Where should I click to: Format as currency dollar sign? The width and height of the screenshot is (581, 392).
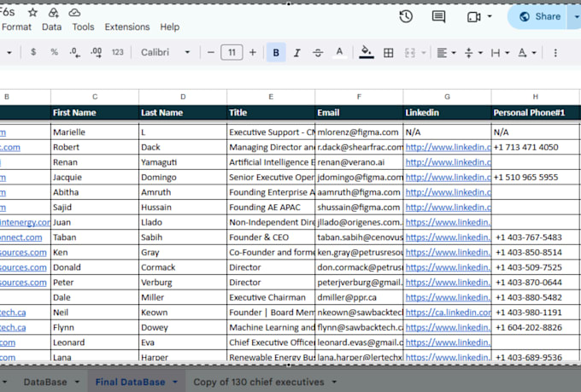pos(33,52)
